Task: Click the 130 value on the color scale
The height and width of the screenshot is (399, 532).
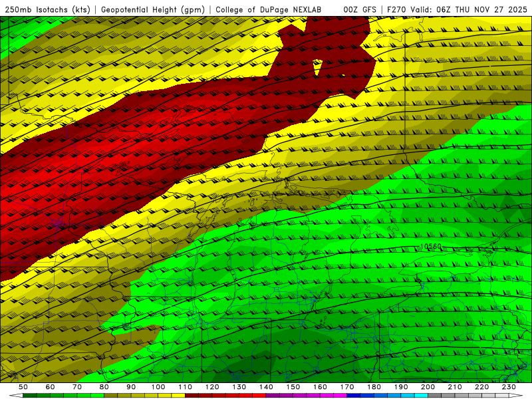Action: point(239,387)
